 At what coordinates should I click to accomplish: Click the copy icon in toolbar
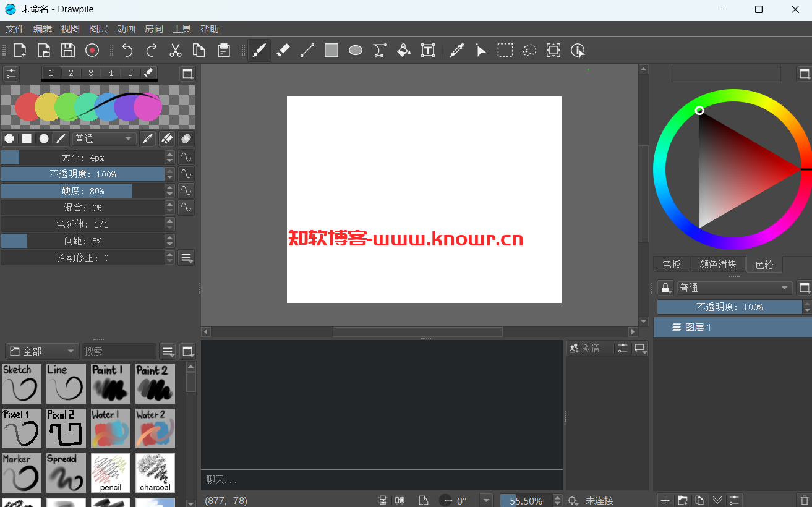[x=199, y=51]
